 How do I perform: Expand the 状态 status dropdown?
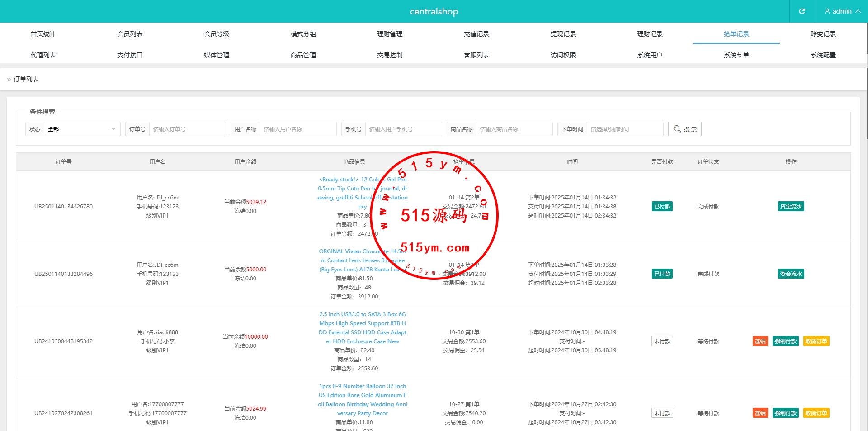pyautogui.click(x=81, y=129)
